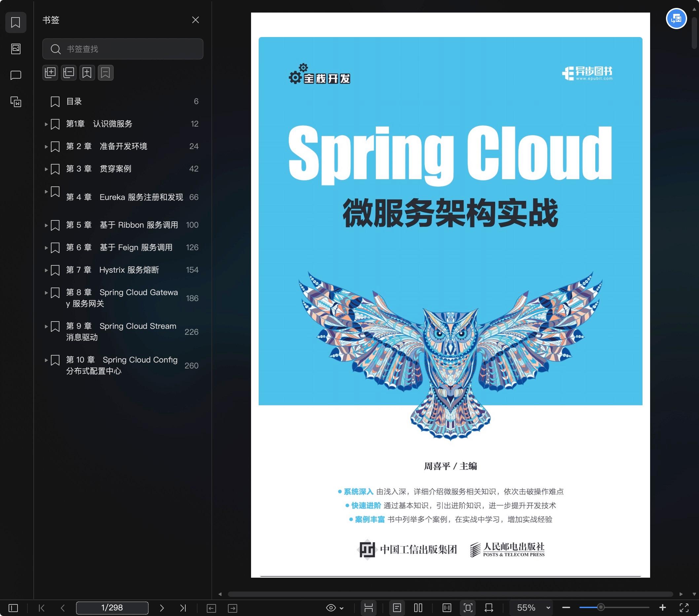Go to last page button
Image resolution: width=699 pixels, height=616 pixels.
pyautogui.click(x=183, y=608)
